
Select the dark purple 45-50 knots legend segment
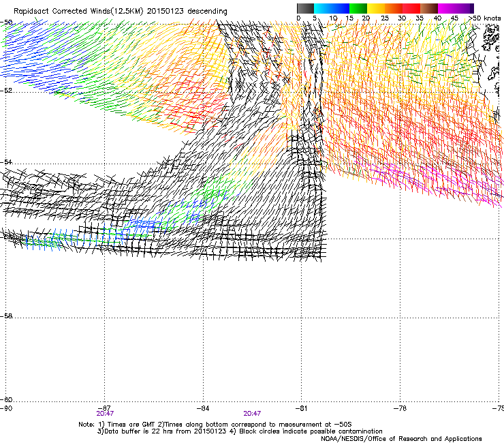tap(464, 8)
